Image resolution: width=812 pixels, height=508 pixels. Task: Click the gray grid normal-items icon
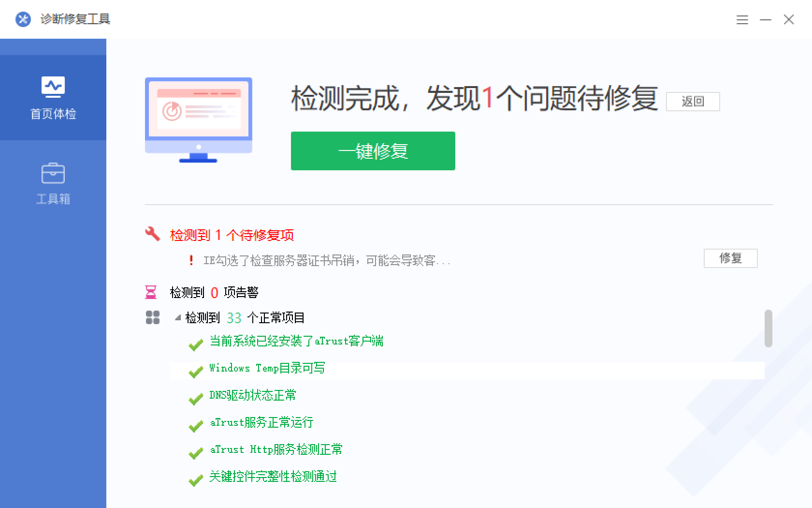pyautogui.click(x=153, y=317)
